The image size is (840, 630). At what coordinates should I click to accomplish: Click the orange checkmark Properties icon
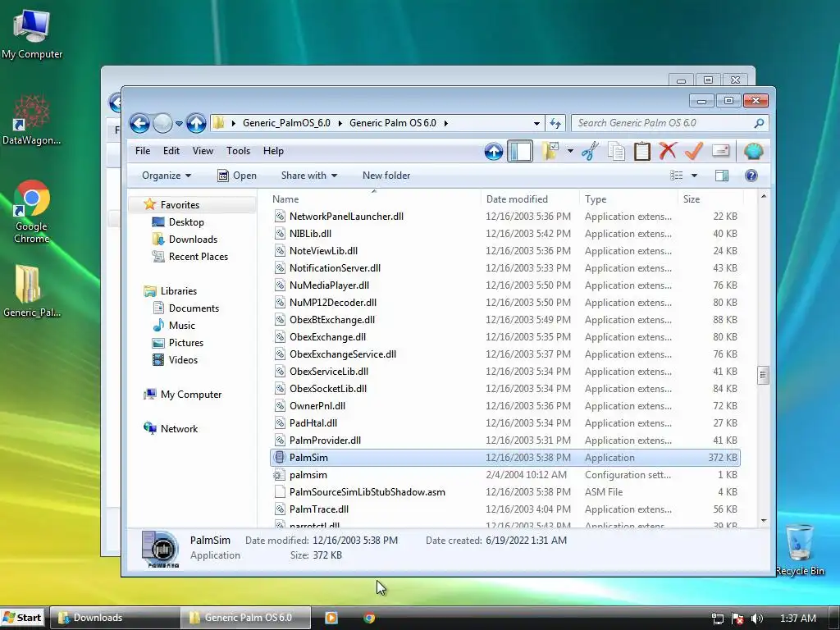[x=694, y=151]
